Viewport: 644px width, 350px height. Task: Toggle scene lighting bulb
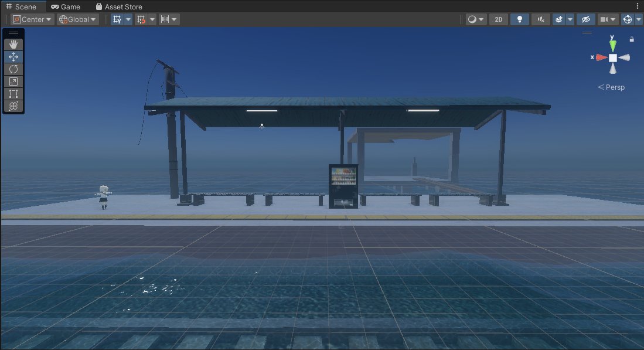(520, 19)
